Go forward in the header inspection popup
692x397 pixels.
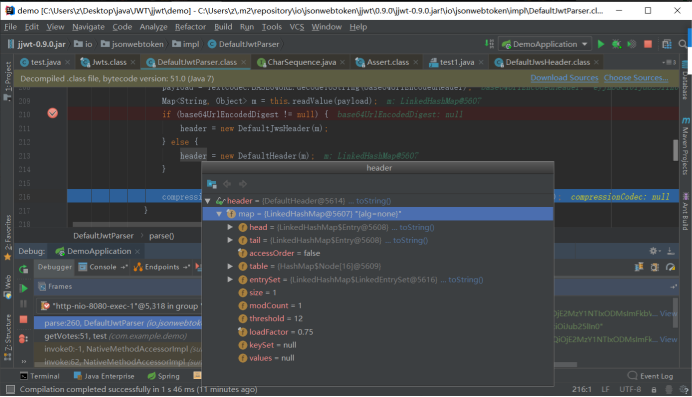[x=242, y=184]
